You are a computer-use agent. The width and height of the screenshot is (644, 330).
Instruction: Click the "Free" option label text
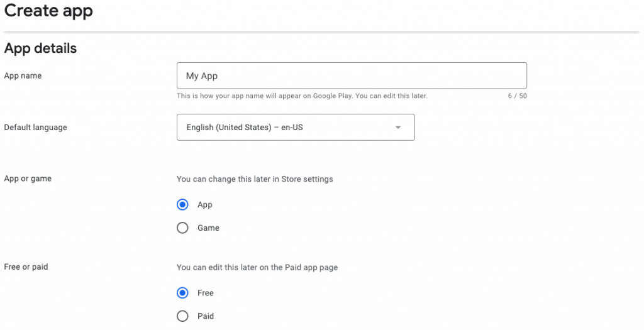click(x=206, y=293)
